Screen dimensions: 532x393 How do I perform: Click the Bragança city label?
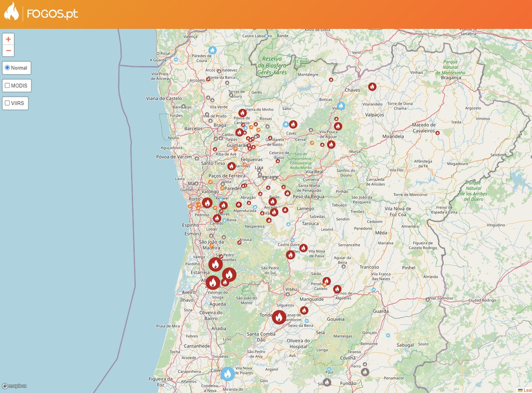point(451,78)
